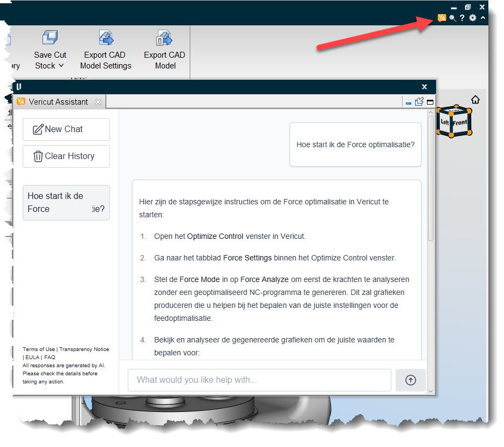504x447 pixels.
Task: Start a New Chat
Action: point(66,129)
